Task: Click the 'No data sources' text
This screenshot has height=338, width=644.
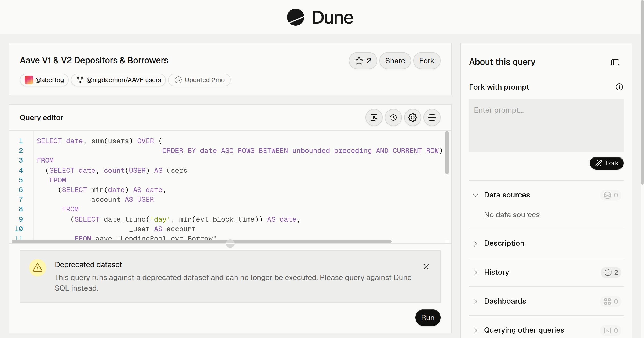Action: tap(512, 215)
